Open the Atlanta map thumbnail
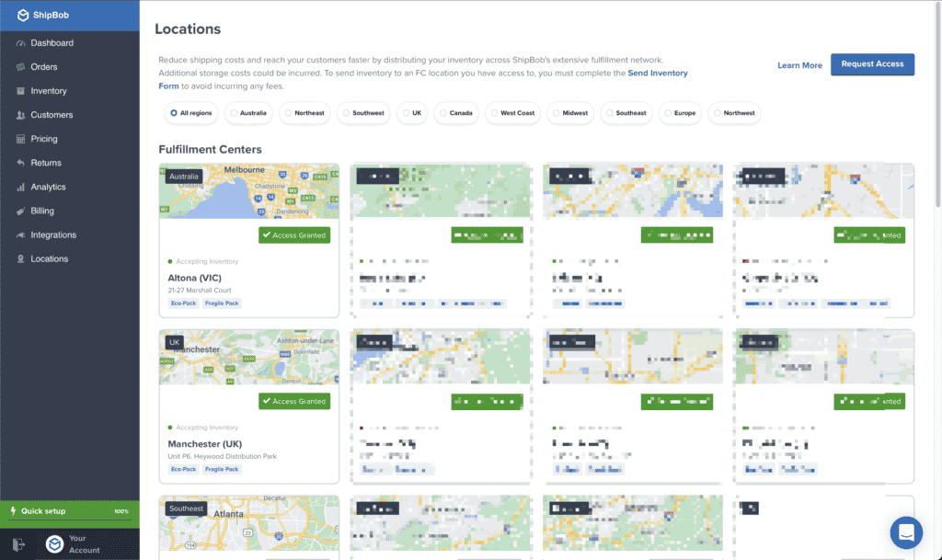Viewport: 942px width, 560px height. click(x=248, y=523)
